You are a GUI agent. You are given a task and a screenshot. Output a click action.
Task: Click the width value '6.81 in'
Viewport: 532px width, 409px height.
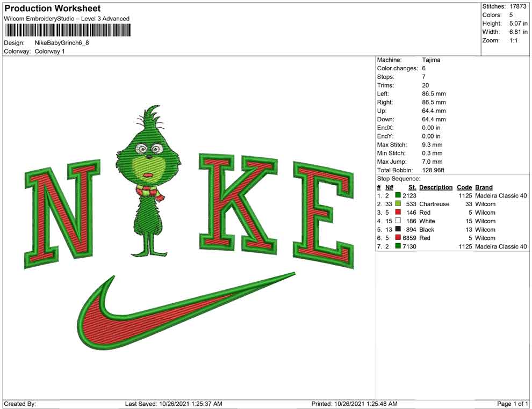pos(519,32)
